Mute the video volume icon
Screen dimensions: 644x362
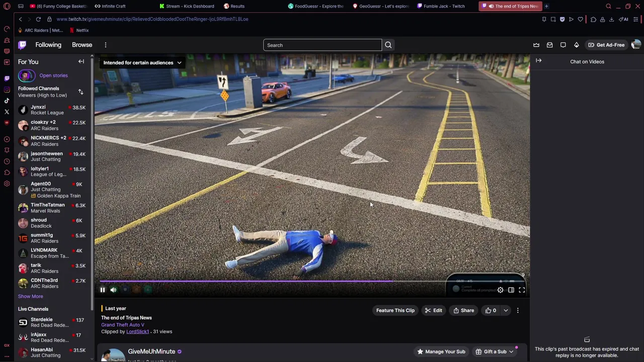pos(113,290)
